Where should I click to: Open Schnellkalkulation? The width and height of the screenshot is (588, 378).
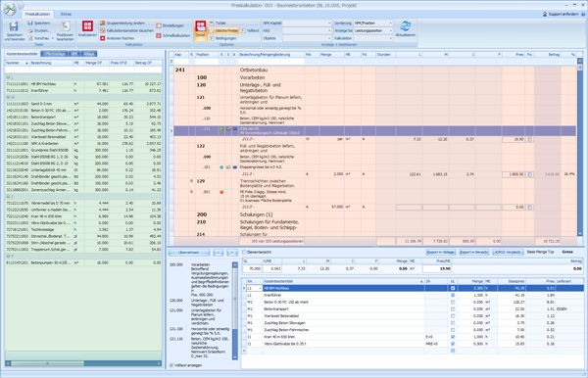point(173,35)
